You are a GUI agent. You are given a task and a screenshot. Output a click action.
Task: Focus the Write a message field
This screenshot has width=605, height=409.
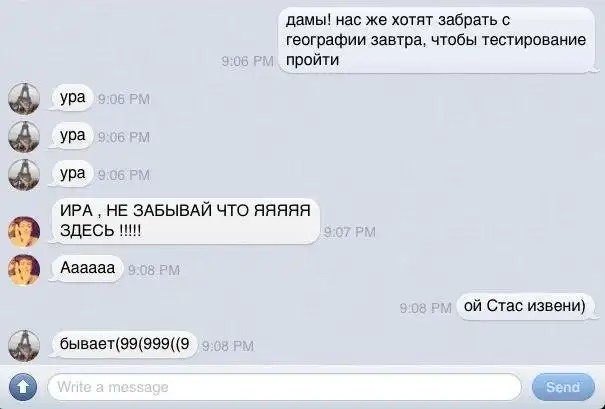(x=284, y=387)
